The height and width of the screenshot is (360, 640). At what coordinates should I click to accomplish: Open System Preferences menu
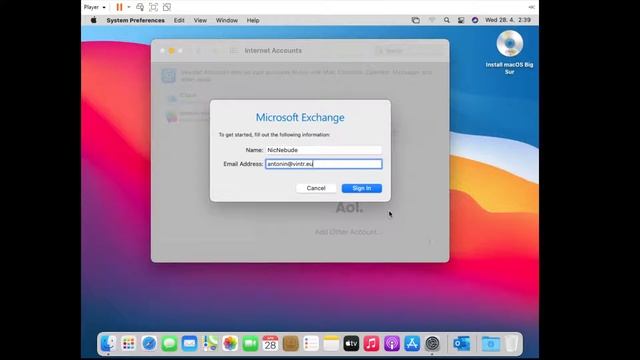point(136,20)
